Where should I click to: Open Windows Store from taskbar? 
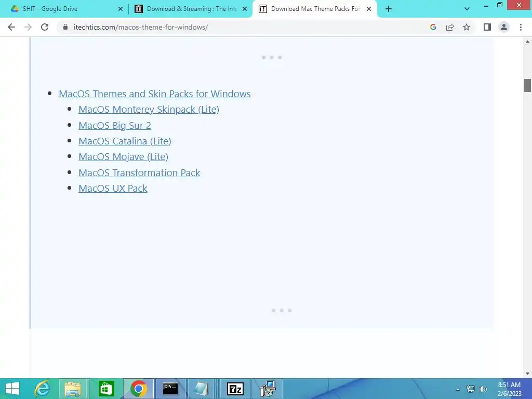tap(106, 389)
